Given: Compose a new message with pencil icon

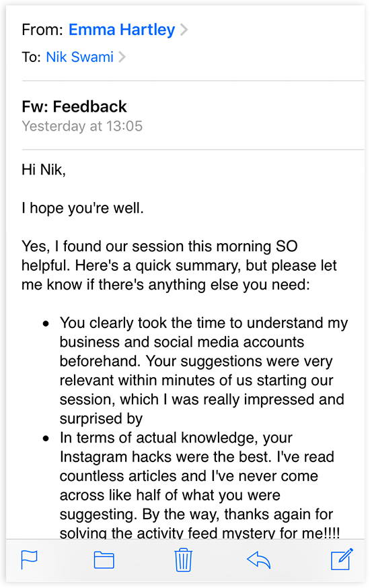Looking at the screenshot, I should point(342,559).
